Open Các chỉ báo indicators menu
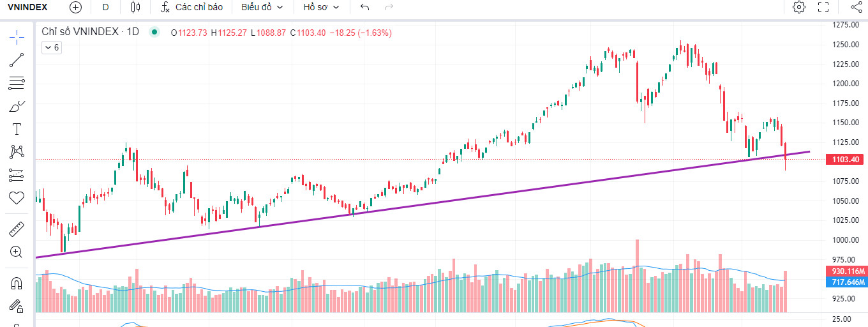Screen dimensions: 868x327 pos(191,8)
